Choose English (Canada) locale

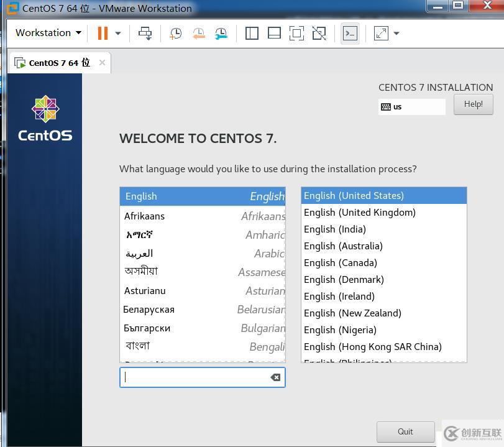(x=384, y=263)
